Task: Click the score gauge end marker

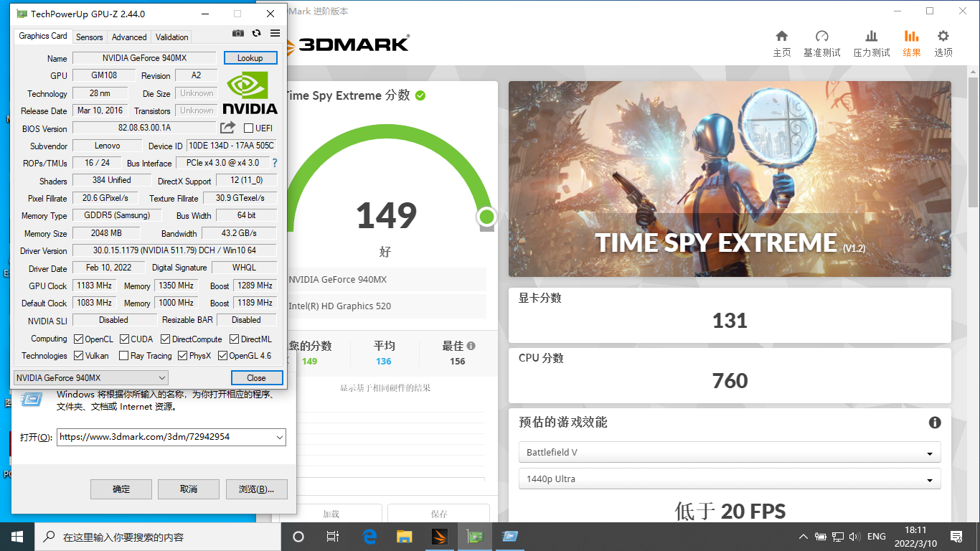Action: click(x=487, y=217)
